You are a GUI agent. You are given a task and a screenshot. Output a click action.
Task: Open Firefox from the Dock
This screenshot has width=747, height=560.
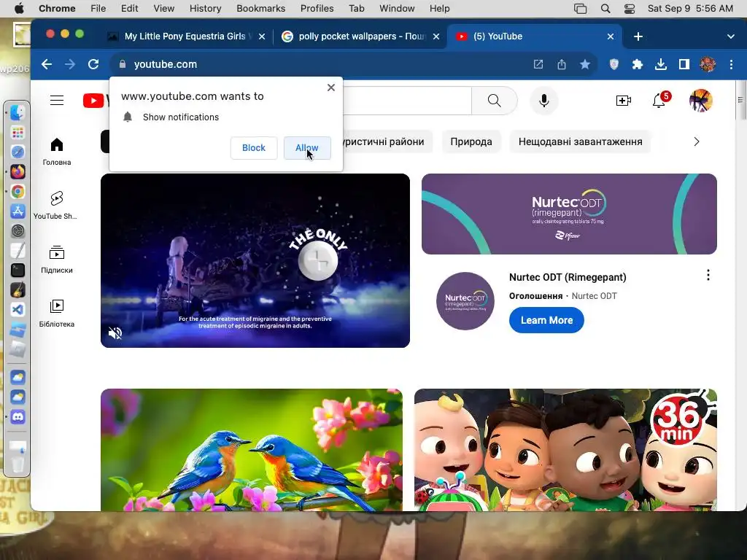18,171
